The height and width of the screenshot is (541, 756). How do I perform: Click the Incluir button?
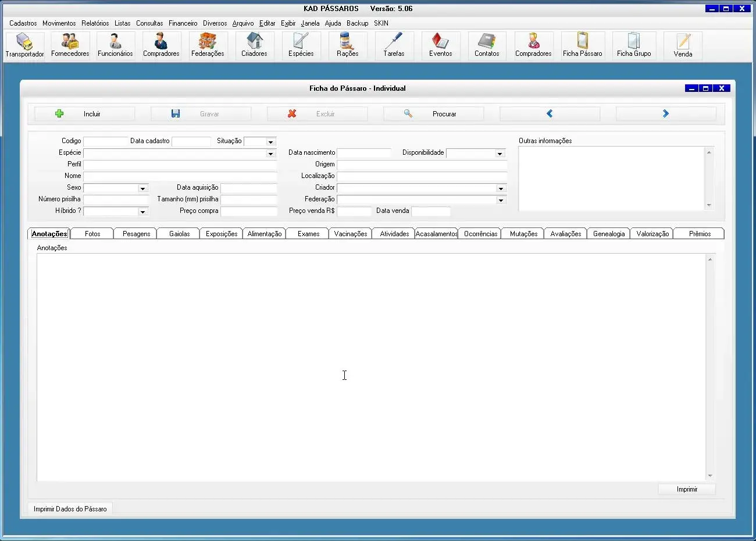pyautogui.click(x=84, y=114)
